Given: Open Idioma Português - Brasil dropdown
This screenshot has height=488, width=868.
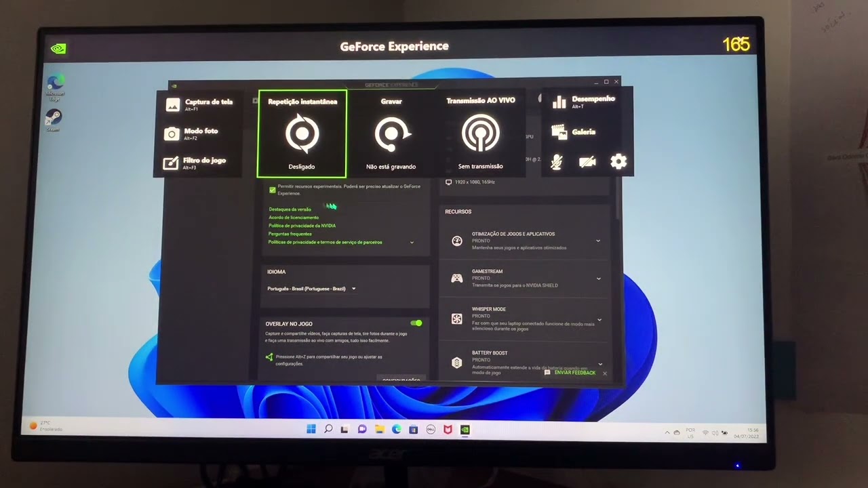Looking at the screenshot, I should click(x=311, y=289).
